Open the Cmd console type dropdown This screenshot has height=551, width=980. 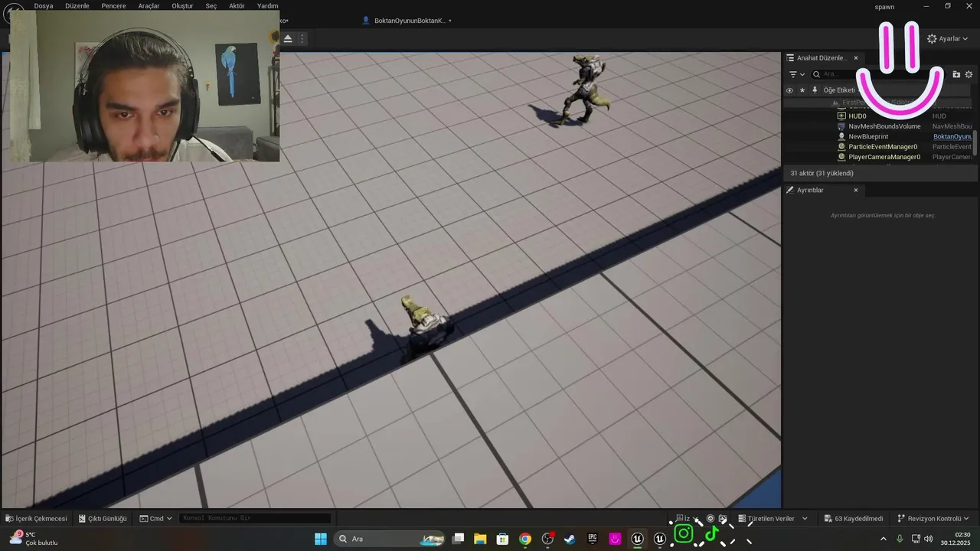click(x=156, y=519)
